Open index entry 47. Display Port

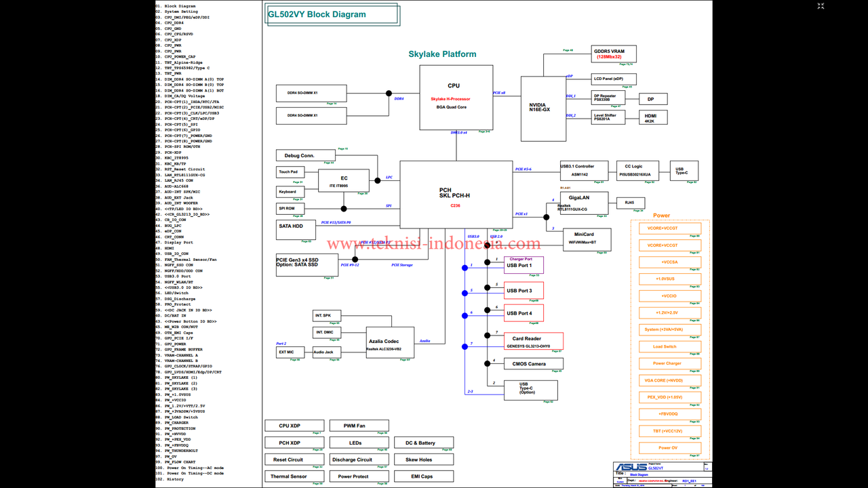click(174, 243)
